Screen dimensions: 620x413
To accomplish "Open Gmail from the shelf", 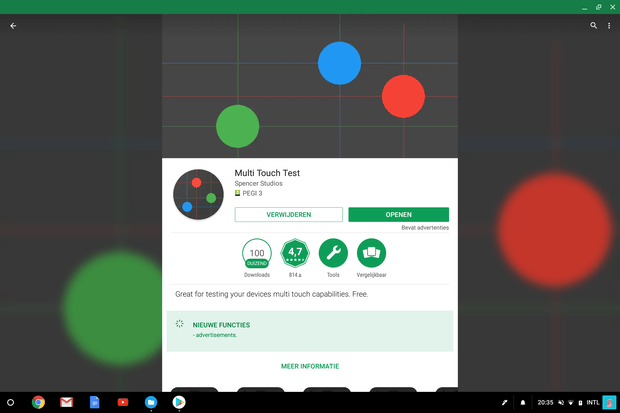I will tap(66, 402).
